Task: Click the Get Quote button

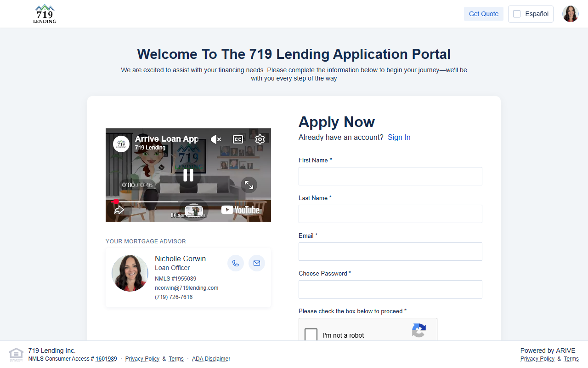Action: click(484, 14)
